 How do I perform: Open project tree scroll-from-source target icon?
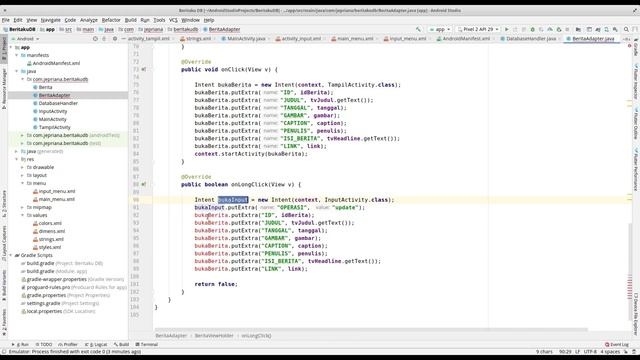tap(95, 39)
